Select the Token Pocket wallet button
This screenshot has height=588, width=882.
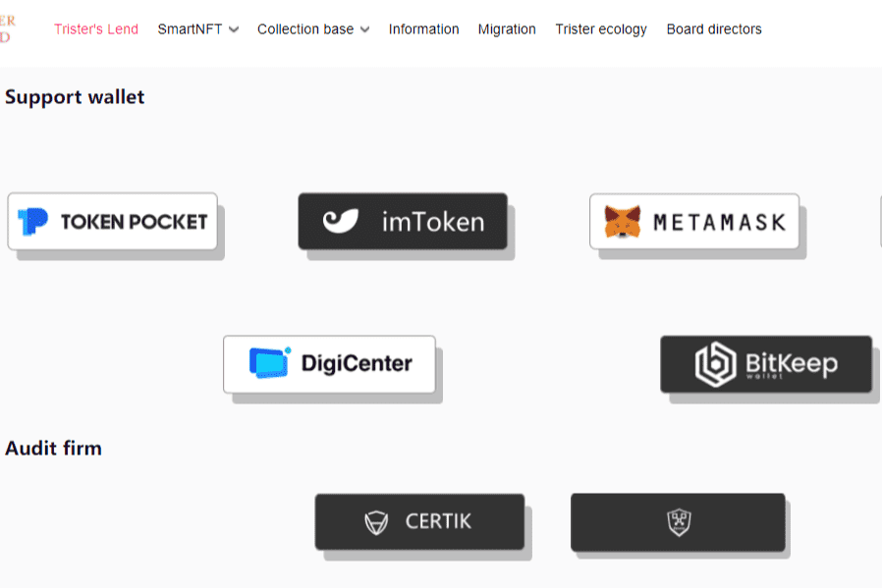tap(113, 222)
